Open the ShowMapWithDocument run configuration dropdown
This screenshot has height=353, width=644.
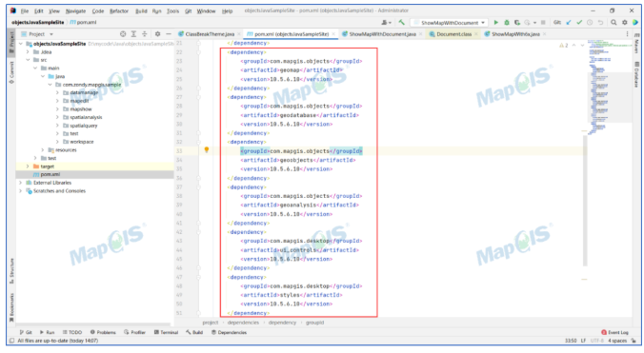450,23
